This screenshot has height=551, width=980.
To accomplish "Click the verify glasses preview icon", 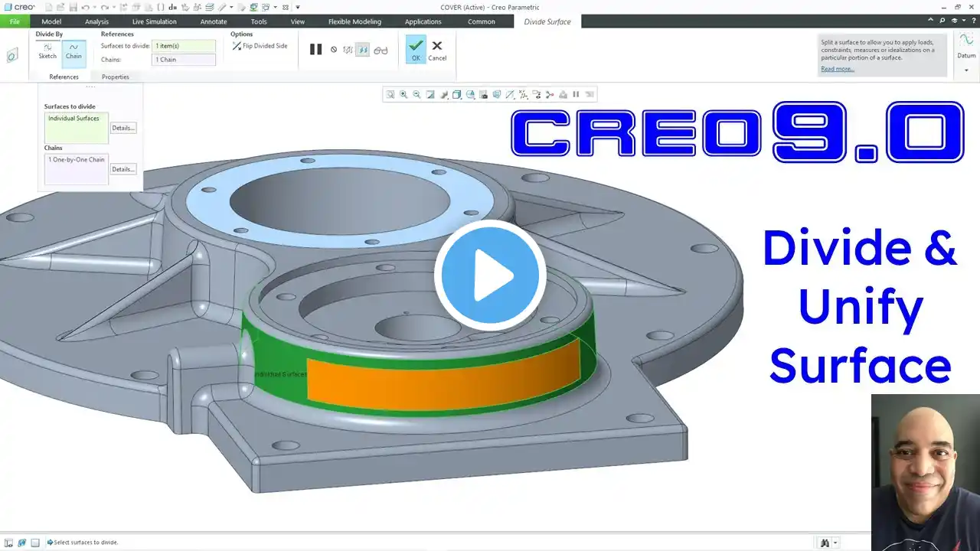I will [381, 50].
